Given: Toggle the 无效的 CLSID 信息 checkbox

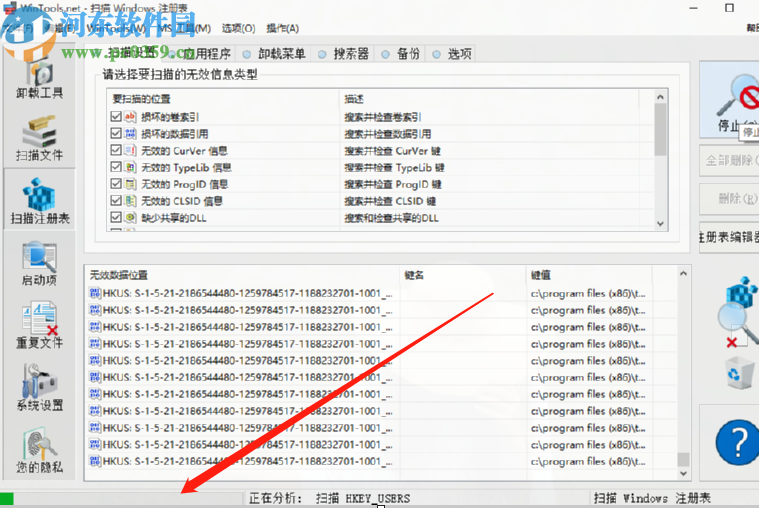Looking at the screenshot, I should [x=116, y=200].
